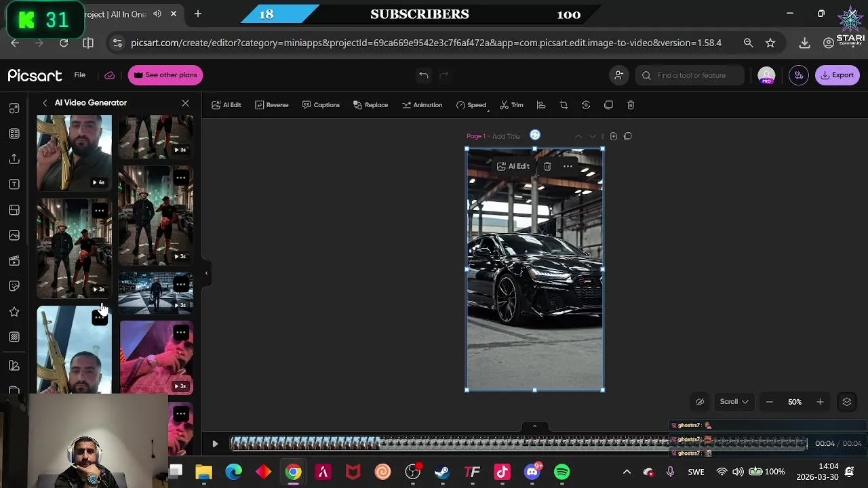Open the layers panel icon
The image size is (868, 488).
(847, 402)
